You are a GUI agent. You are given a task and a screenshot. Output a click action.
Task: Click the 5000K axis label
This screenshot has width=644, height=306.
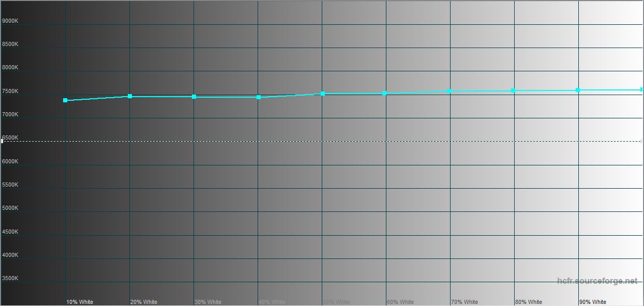10,208
